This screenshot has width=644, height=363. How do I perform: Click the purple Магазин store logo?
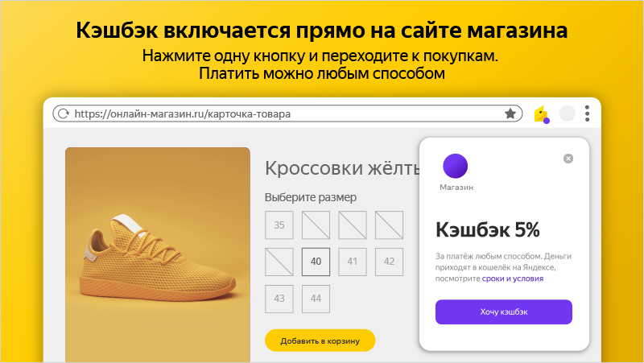[x=455, y=166]
